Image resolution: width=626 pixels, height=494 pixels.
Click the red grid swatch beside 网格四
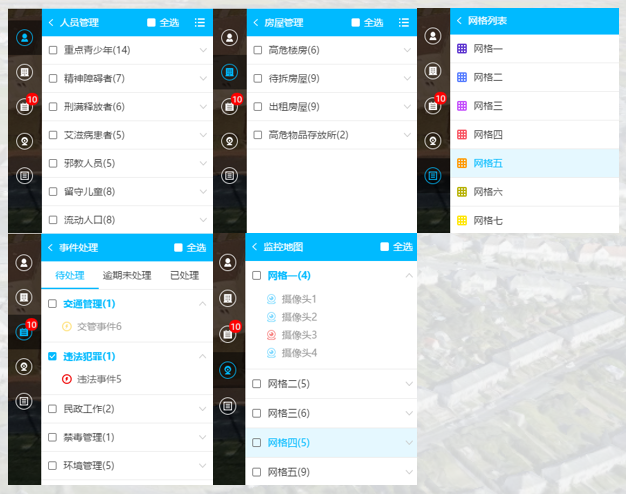click(x=461, y=134)
